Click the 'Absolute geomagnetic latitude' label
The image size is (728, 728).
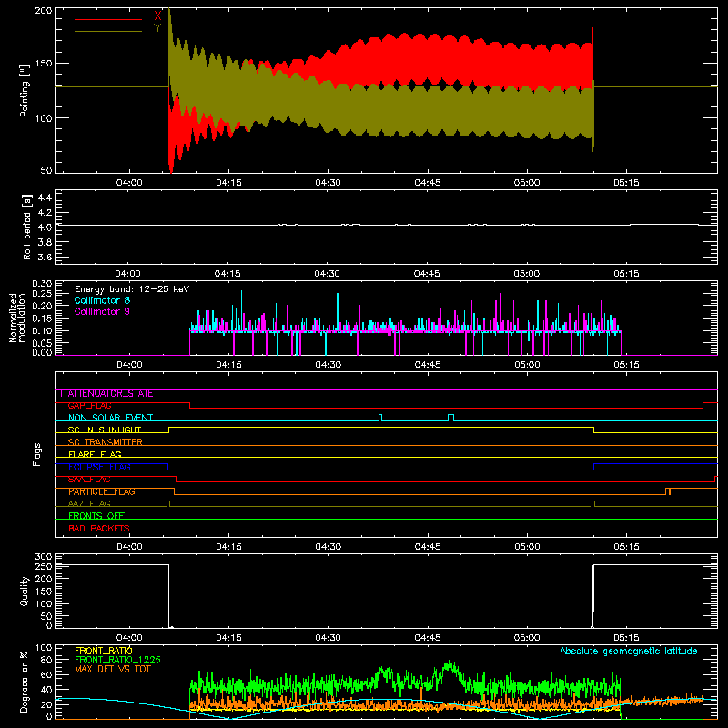point(629,651)
